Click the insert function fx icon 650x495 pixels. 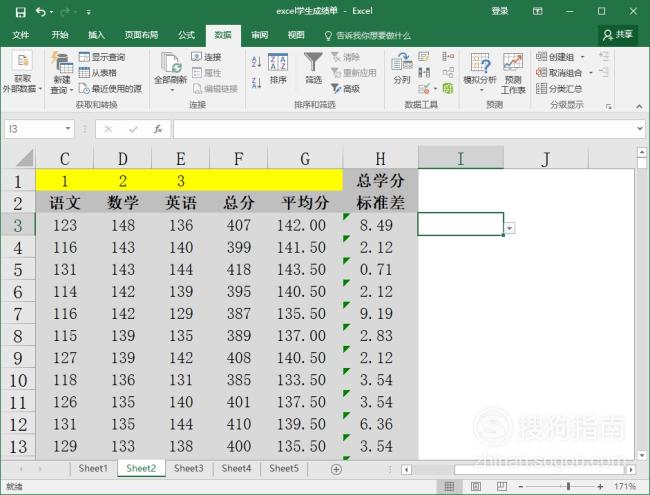(x=158, y=129)
